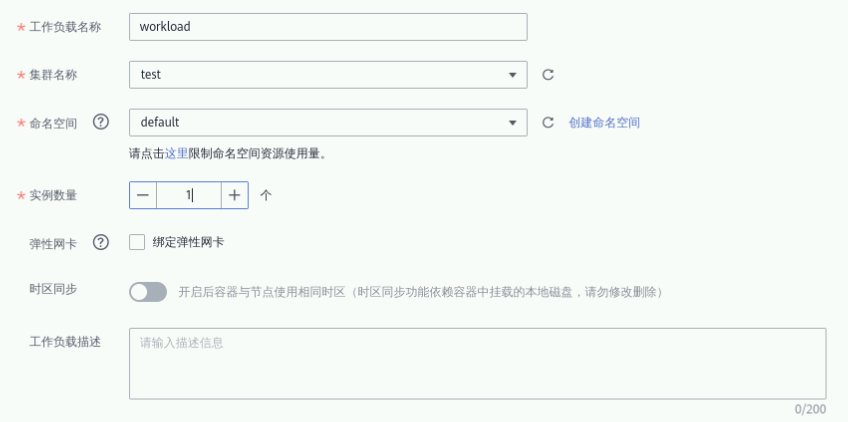The image size is (848, 422).
Task: Click the 时区同步 field label
Action: pos(53,289)
